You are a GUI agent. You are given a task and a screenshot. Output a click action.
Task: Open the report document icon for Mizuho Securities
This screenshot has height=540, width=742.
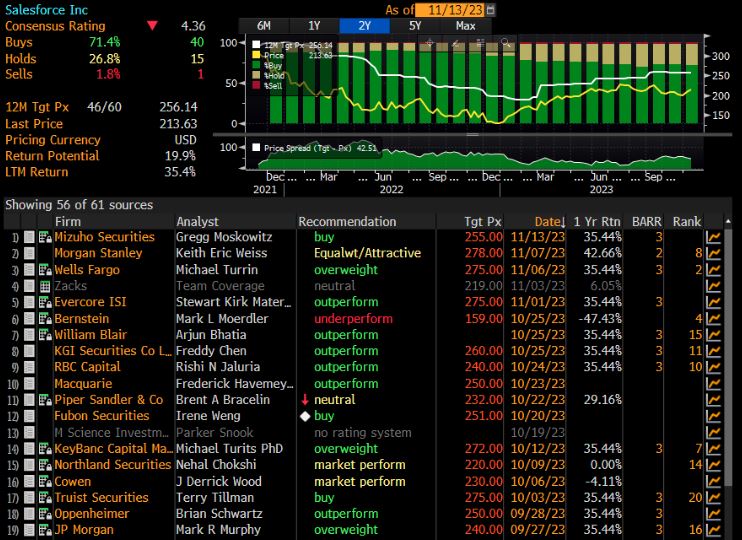[29, 237]
